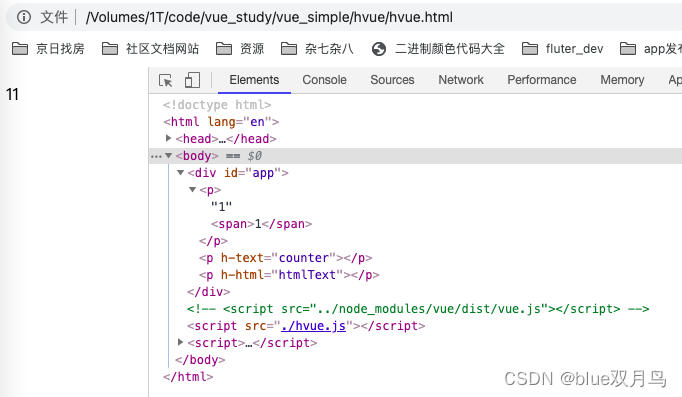Collapse the body element node
The width and height of the screenshot is (682, 397).
pos(168,156)
